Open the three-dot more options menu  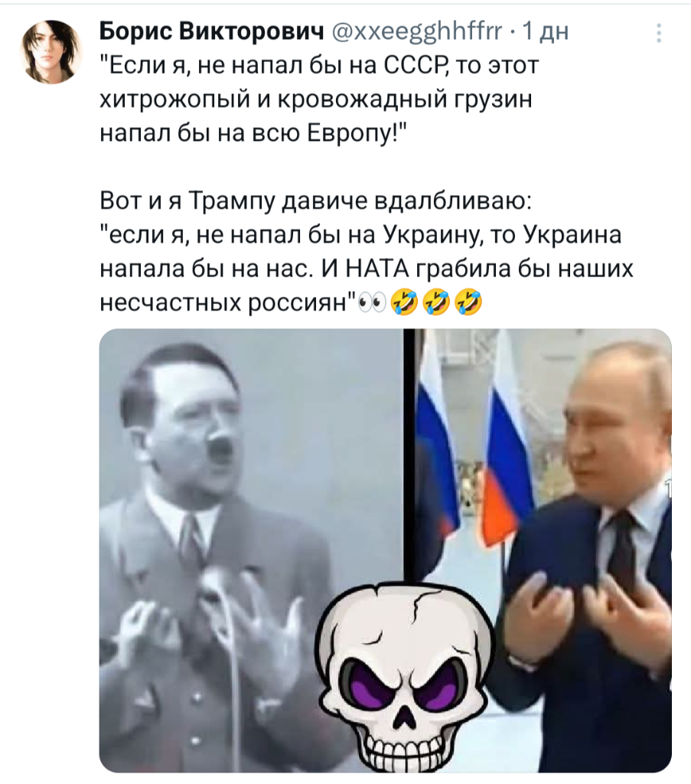click(659, 33)
